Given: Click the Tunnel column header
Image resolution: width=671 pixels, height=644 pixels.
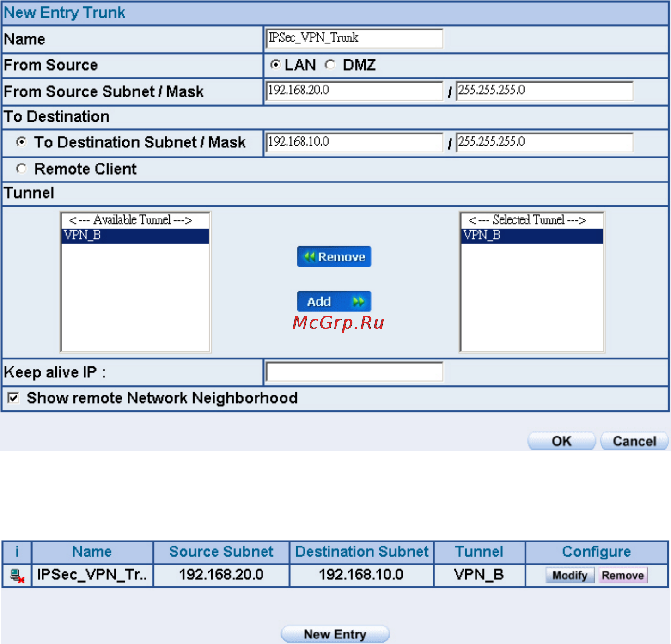Looking at the screenshot, I should [479, 552].
